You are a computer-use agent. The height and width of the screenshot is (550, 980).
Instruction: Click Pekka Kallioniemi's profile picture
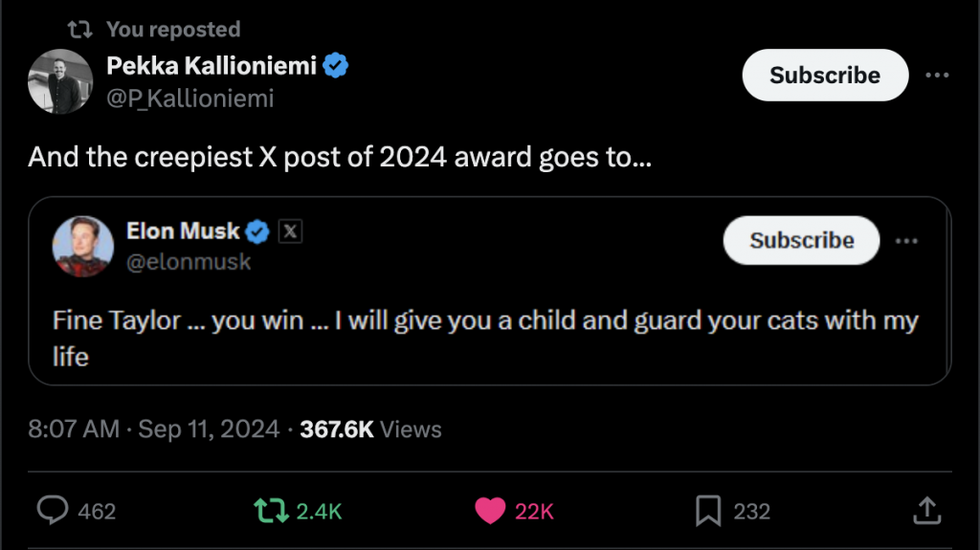point(59,80)
